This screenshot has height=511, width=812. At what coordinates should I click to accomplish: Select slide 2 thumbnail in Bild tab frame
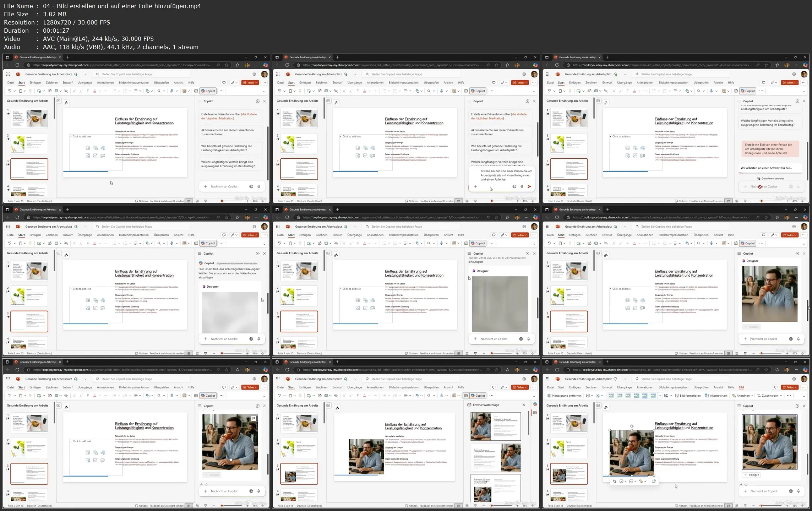pos(568,448)
